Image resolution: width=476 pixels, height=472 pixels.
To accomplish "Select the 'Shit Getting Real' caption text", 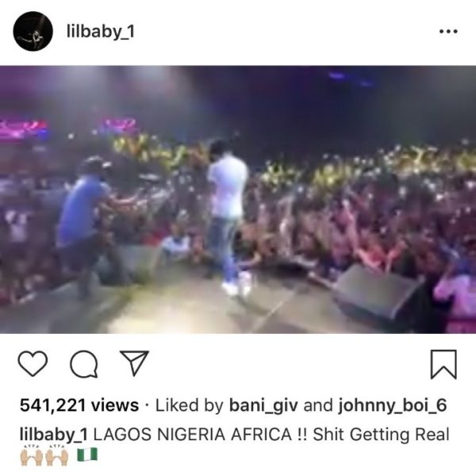I will 381,435.
